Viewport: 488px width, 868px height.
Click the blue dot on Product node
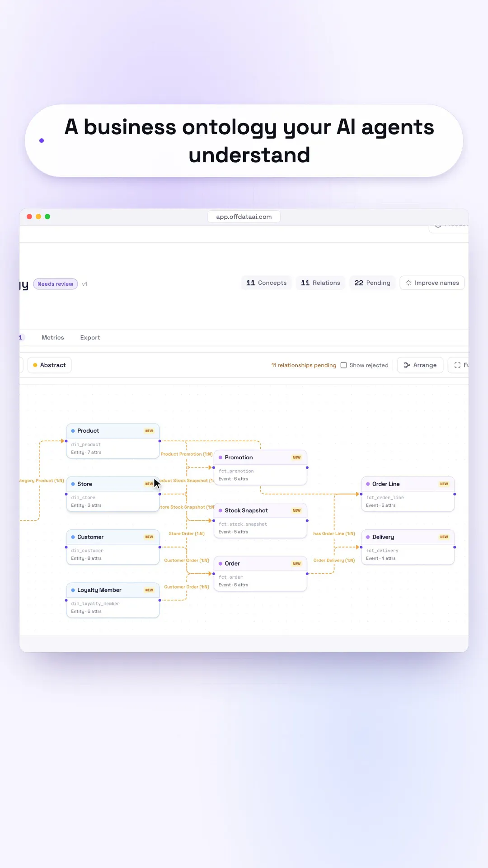click(73, 431)
